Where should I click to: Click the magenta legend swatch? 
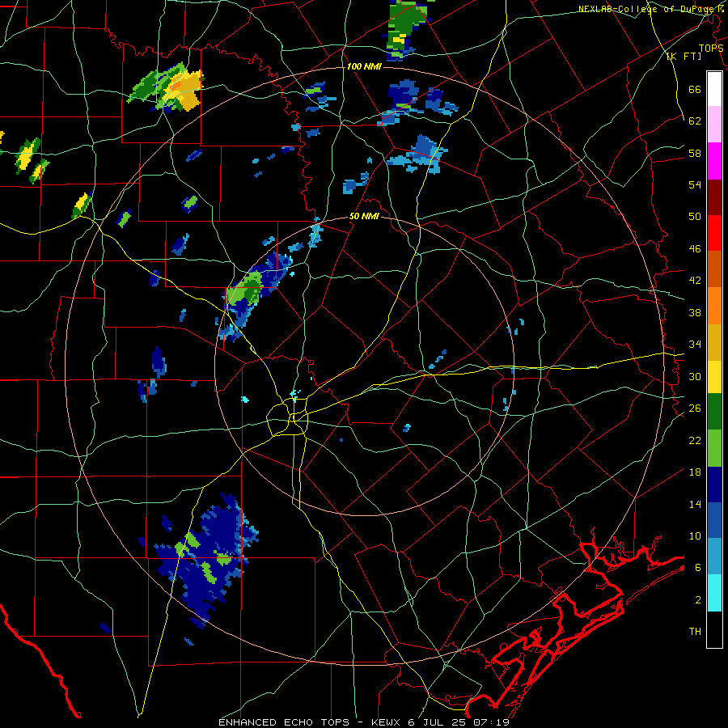tap(714, 161)
